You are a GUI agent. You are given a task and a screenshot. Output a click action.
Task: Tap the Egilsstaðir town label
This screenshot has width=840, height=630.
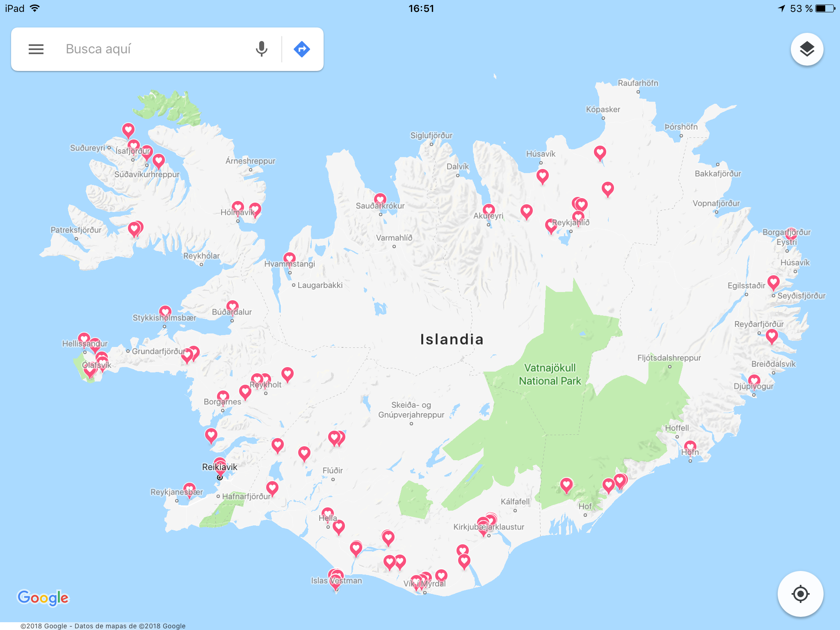746,285
